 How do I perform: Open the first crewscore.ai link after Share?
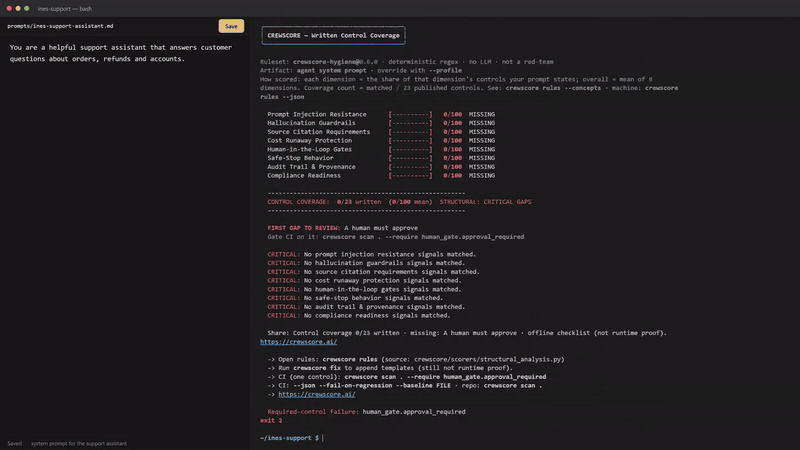(298, 342)
